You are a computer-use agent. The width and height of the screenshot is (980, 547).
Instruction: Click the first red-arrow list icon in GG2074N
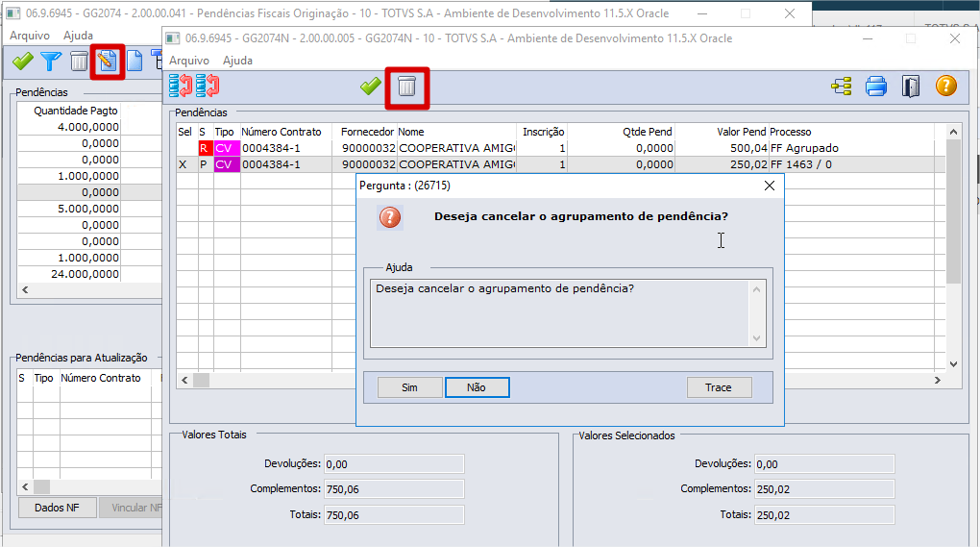click(x=181, y=87)
